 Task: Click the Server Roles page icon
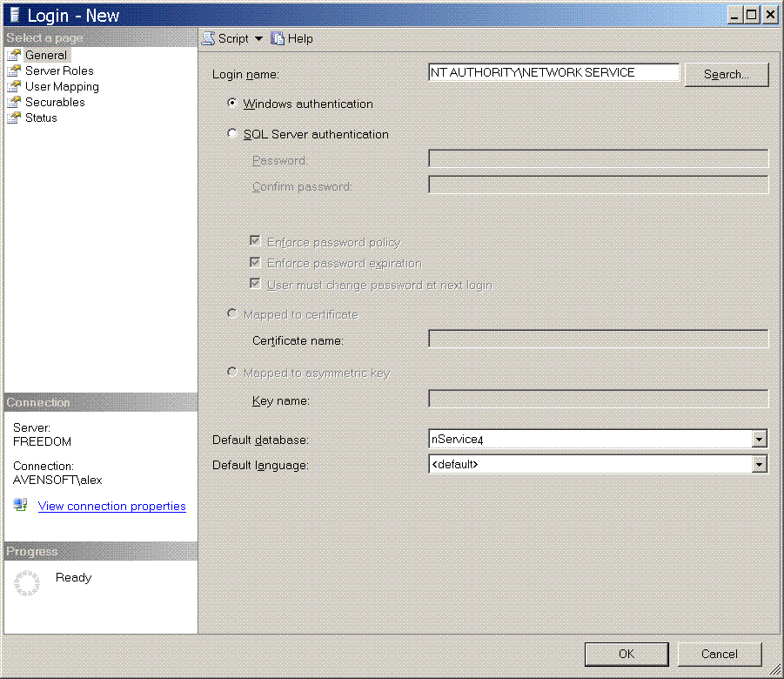point(14,71)
